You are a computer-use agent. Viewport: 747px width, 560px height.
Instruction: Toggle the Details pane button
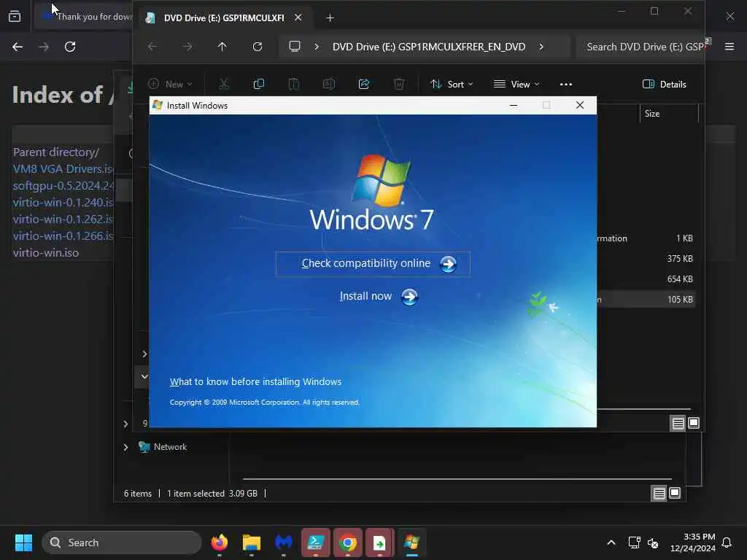coord(664,85)
